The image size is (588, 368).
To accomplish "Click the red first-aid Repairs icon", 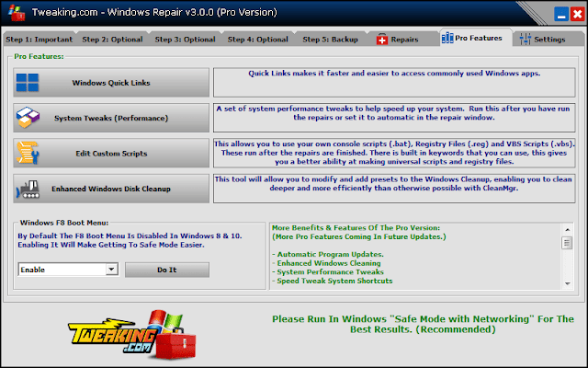I will 382,39.
